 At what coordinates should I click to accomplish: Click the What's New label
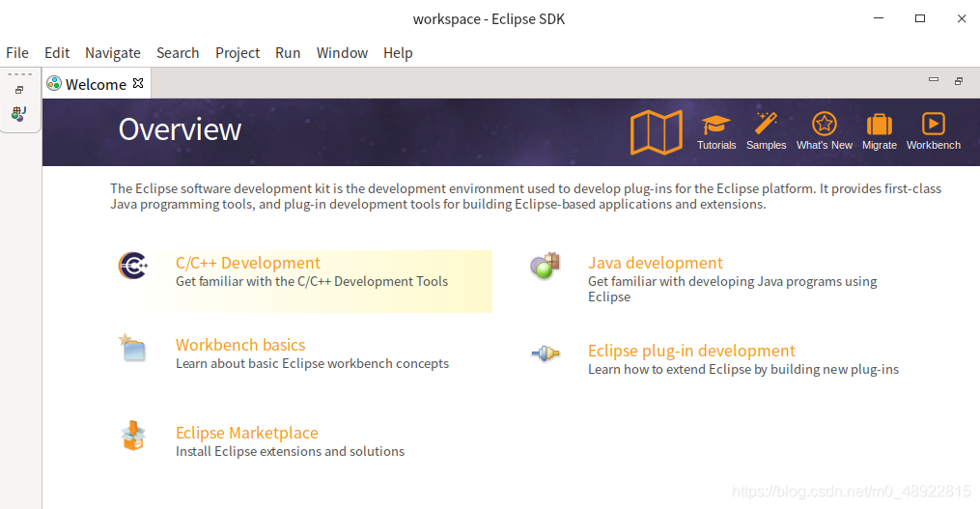click(825, 145)
